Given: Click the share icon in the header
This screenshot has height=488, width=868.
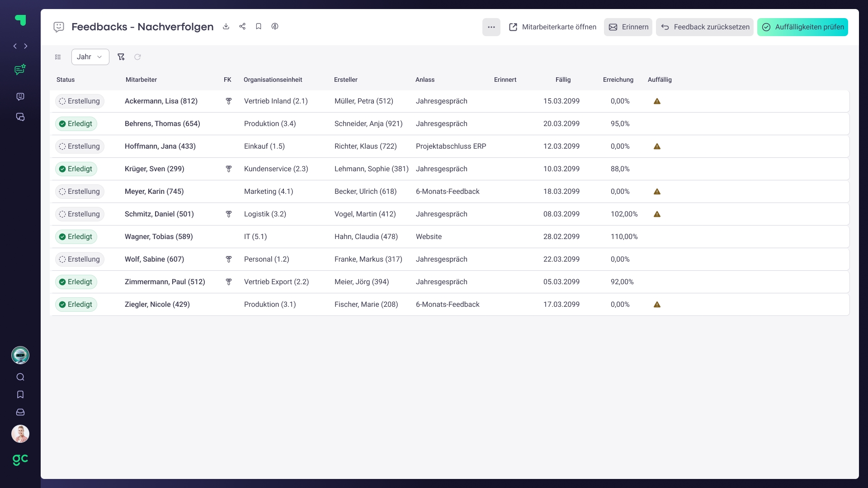Looking at the screenshot, I should [x=242, y=27].
